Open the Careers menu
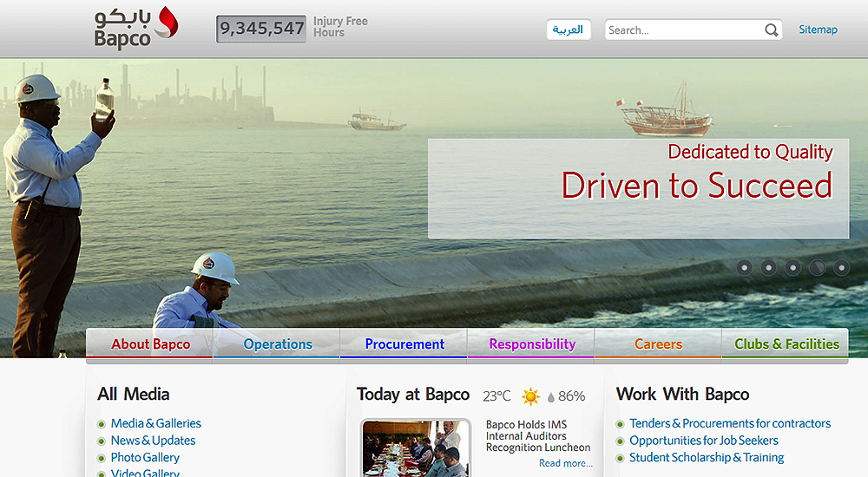 click(658, 343)
